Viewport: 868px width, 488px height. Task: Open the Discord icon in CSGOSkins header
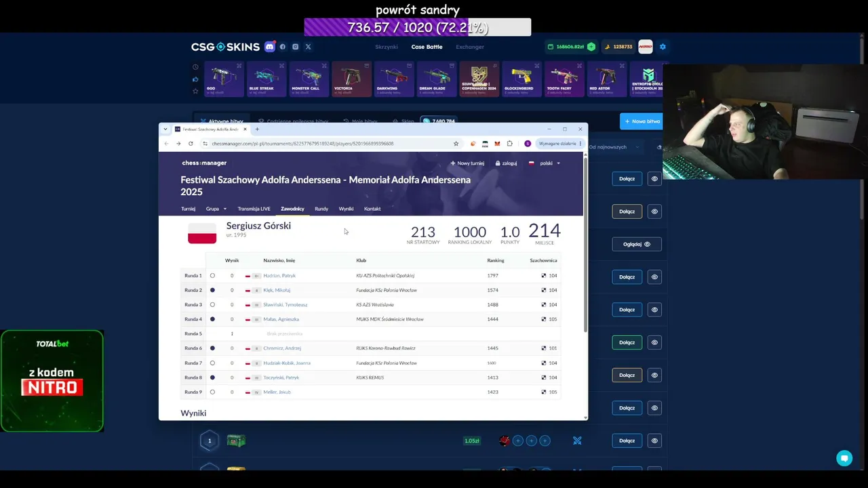270,47
